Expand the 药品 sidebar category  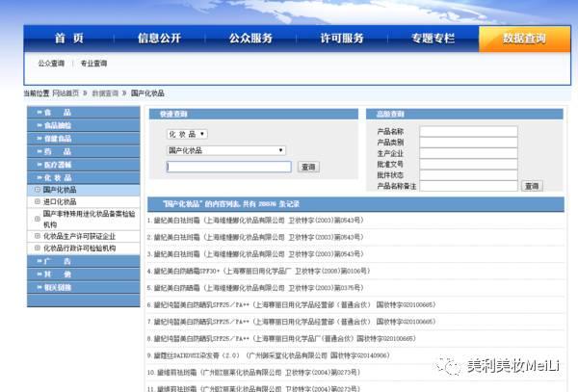(83, 152)
